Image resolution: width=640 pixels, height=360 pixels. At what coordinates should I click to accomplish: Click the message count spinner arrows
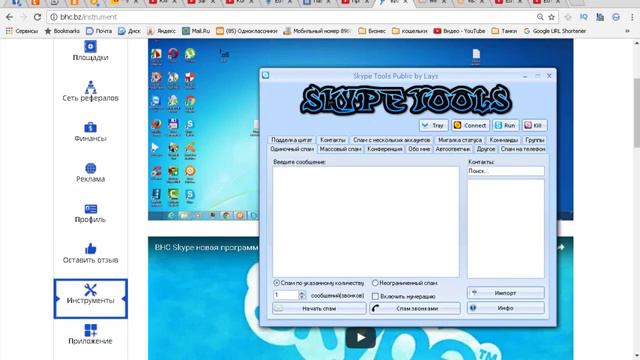[302, 295]
